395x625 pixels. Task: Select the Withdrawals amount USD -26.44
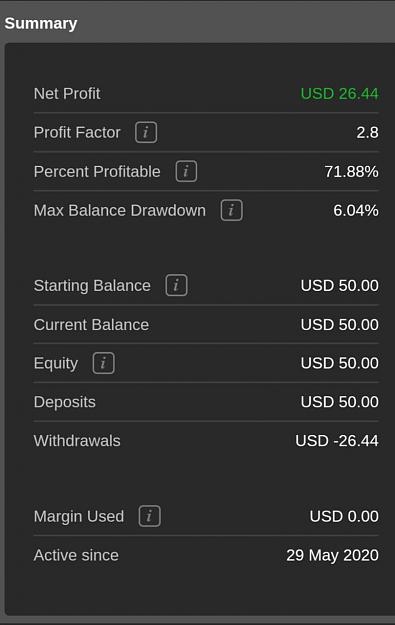point(337,440)
